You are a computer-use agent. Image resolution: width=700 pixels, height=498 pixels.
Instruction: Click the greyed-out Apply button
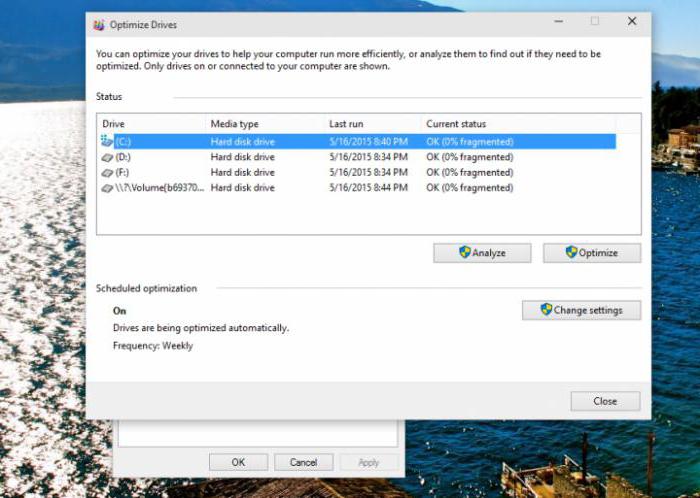[x=368, y=463]
